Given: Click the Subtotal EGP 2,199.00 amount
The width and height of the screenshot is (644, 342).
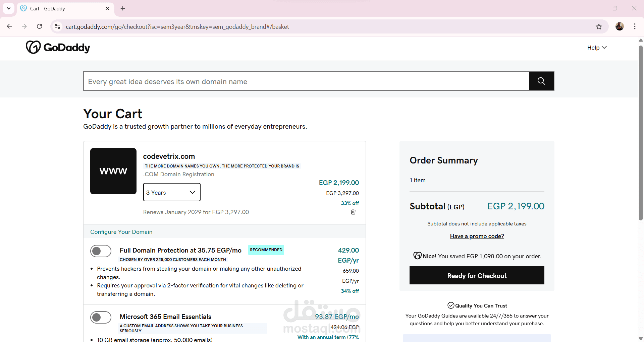Looking at the screenshot, I should pos(516,206).
